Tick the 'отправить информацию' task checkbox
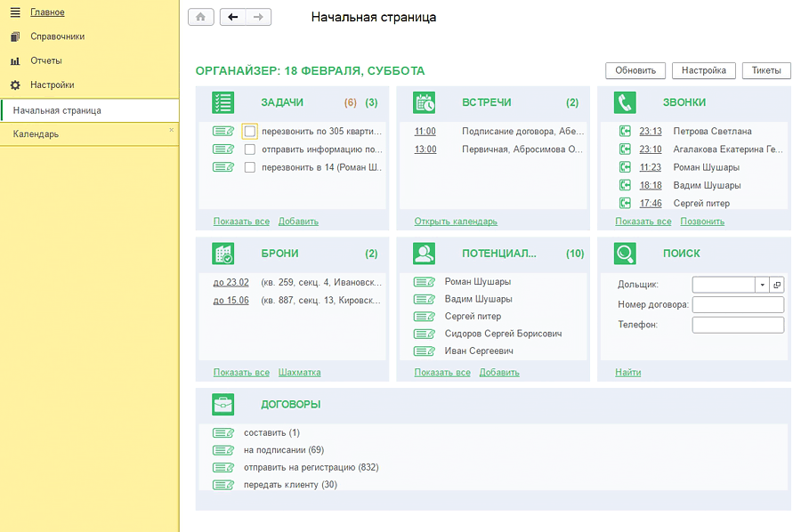 [x=250, y=149]
